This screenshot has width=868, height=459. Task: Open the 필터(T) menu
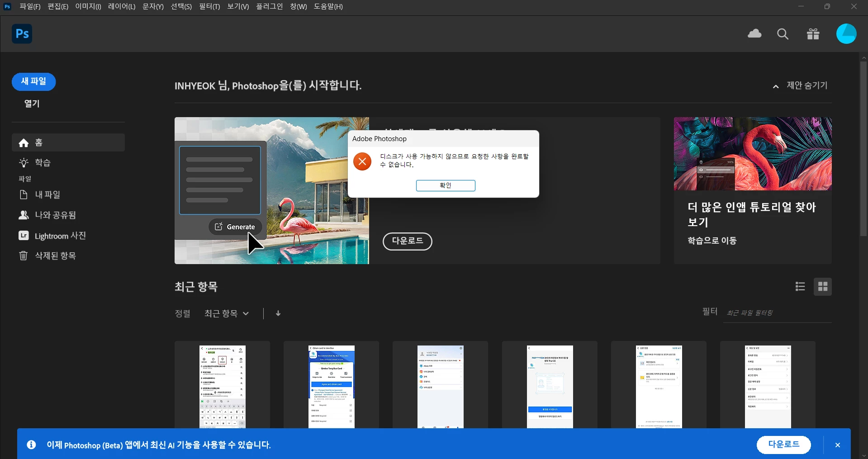(x=209, y=6)
